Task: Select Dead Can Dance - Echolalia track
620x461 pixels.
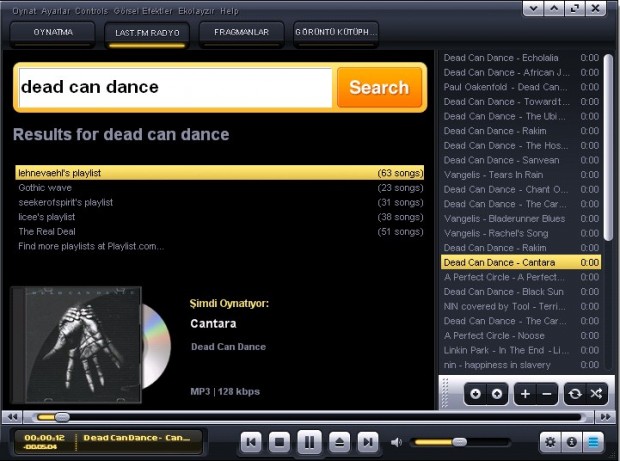Action: [x=521, y=58]
